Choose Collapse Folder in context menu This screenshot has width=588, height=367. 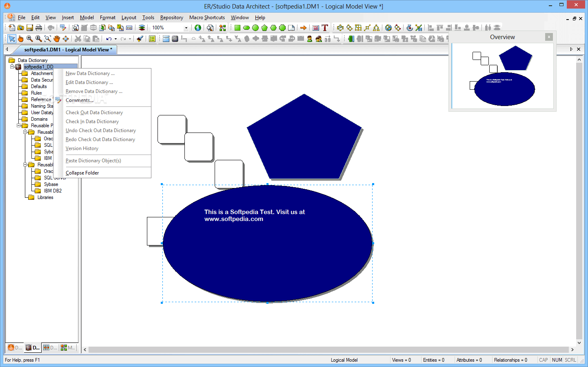pyautogui.click(x=102, y=173)
